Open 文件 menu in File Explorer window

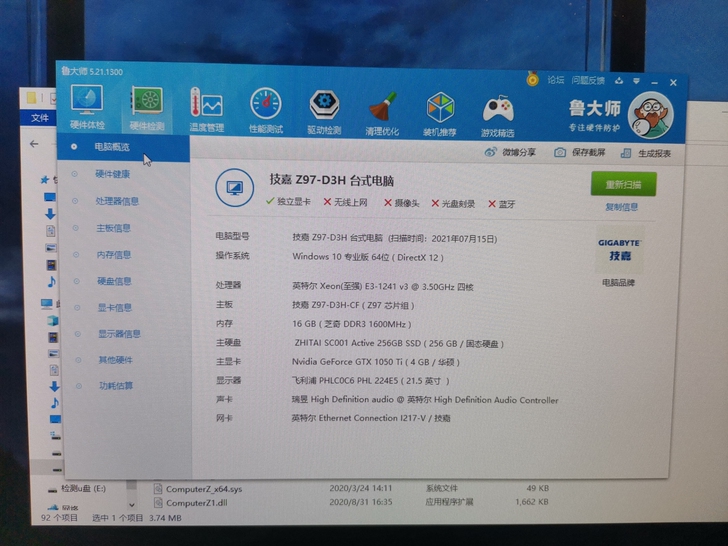tap(39, 118)
